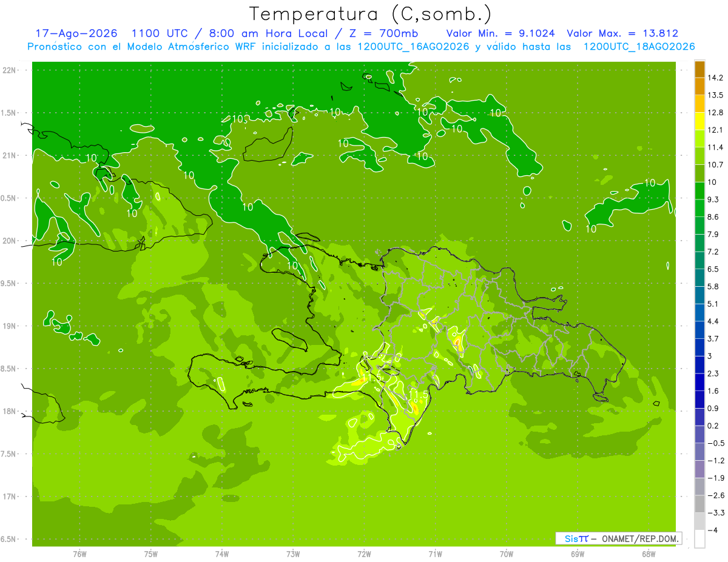
Task: Click the '21N' latitude label
Action: [10, 156]
